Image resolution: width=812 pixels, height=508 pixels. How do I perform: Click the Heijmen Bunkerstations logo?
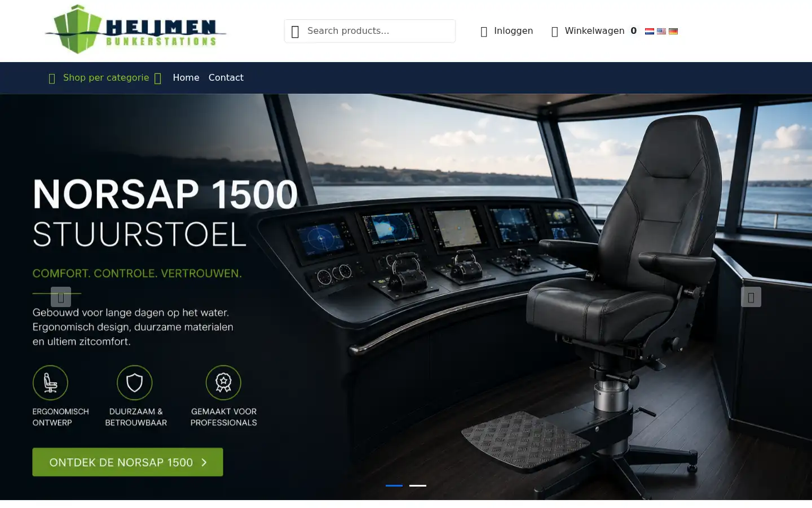(x=135, y=29)
